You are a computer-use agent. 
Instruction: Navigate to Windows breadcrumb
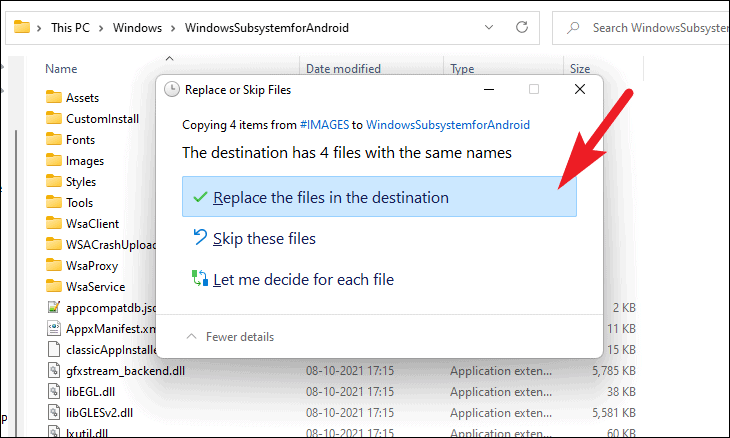[x=137, y=28]
